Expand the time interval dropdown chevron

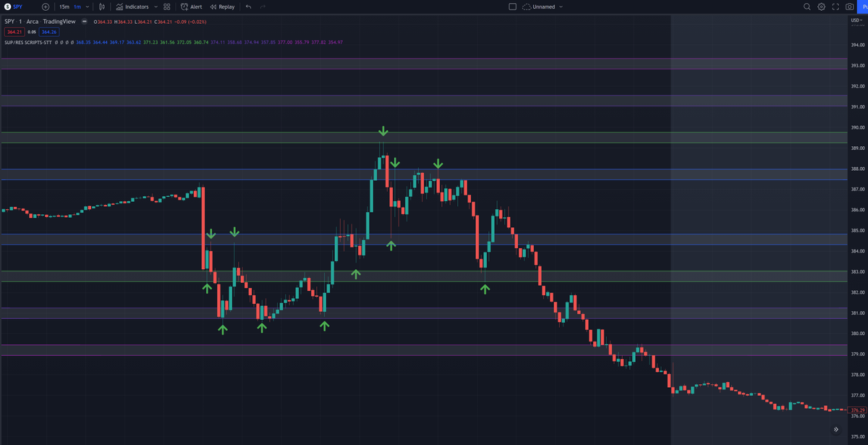coord(88,7)
